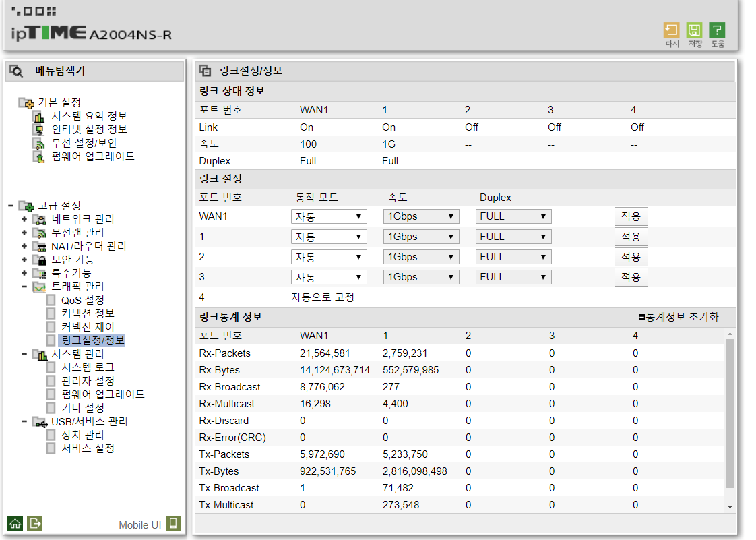Click the 저장 (save) icon in header
The height and width of the screenshot is (540, 756).
(694, 31)
